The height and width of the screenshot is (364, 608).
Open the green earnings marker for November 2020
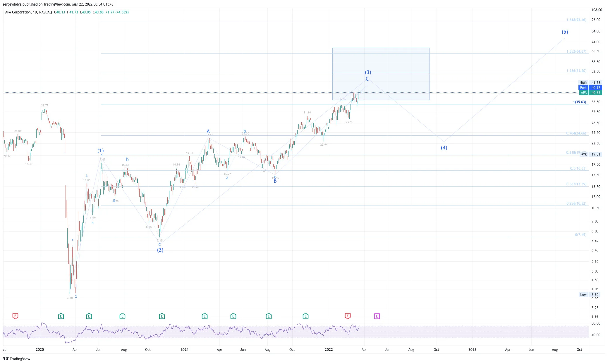click(162, 316)
